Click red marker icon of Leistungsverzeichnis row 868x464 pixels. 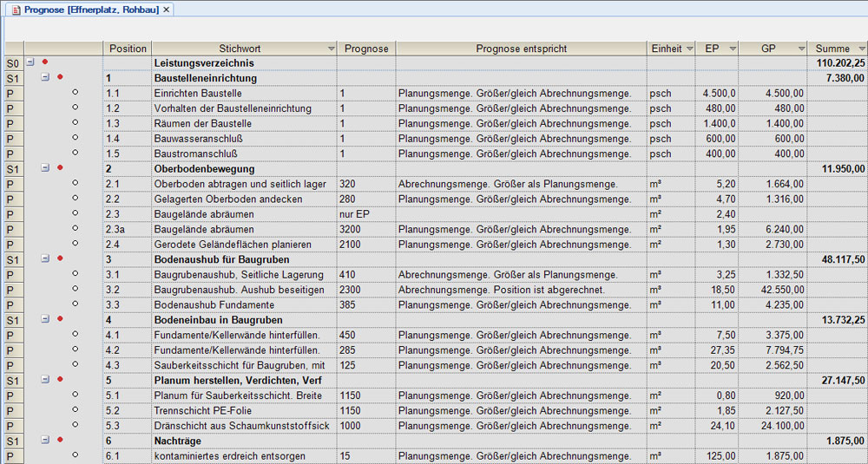pos(44,63)
